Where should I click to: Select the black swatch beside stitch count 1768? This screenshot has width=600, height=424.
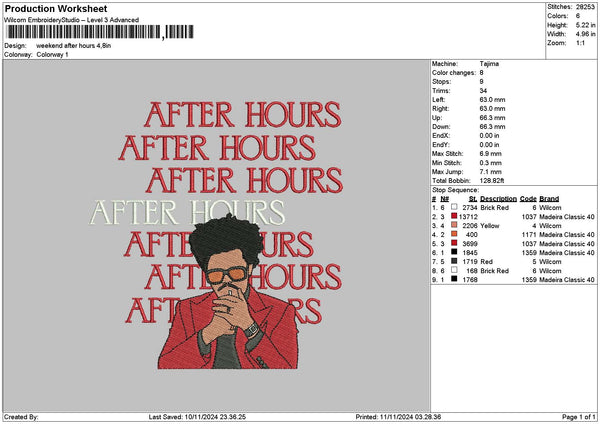[x=454, y=279]
